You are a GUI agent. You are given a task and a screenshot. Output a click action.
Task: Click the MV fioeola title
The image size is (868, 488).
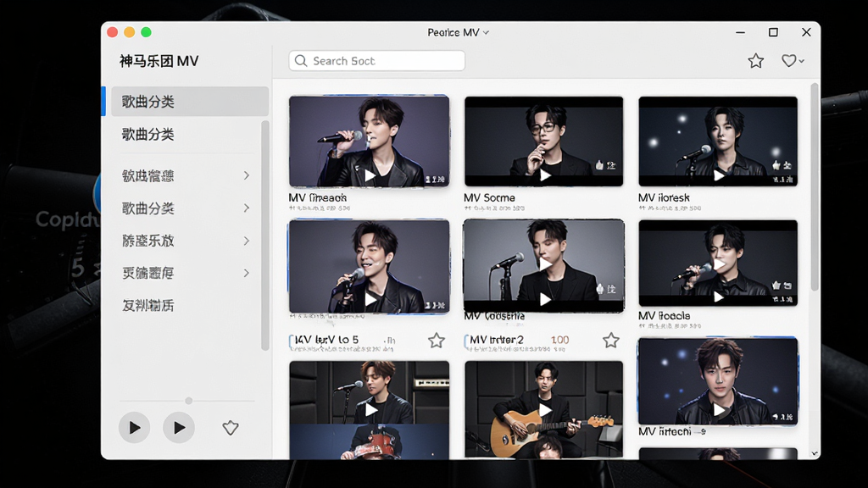pyautogui.click(x=664, y=316)
